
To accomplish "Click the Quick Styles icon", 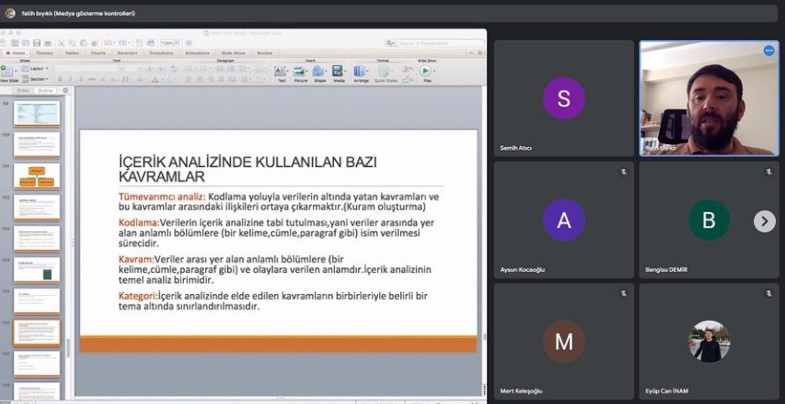I will [x=385, y=72].
